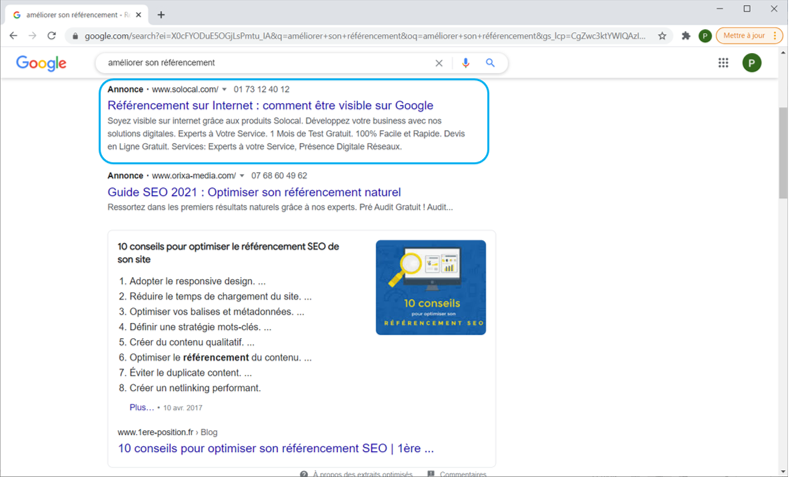790x477 pixels.
Task: Bookmark this page with the star icon
Action: point(662,36)
